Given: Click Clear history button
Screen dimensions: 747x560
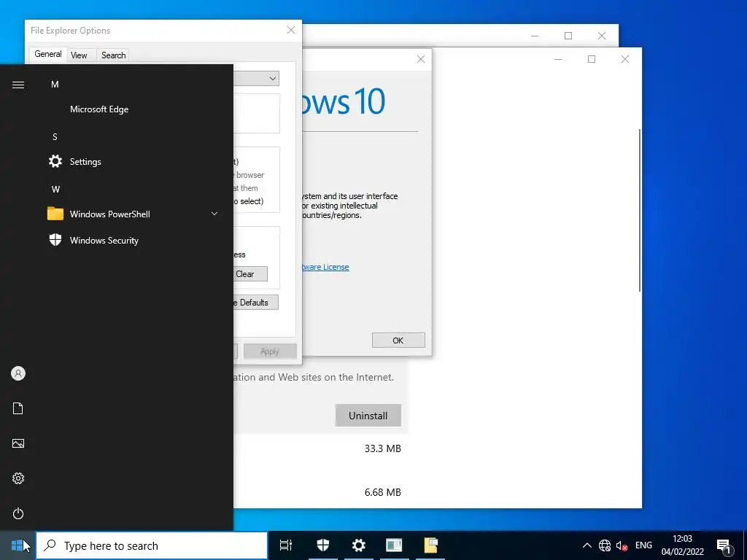Looking at the screenshot, I should [249, 274].
